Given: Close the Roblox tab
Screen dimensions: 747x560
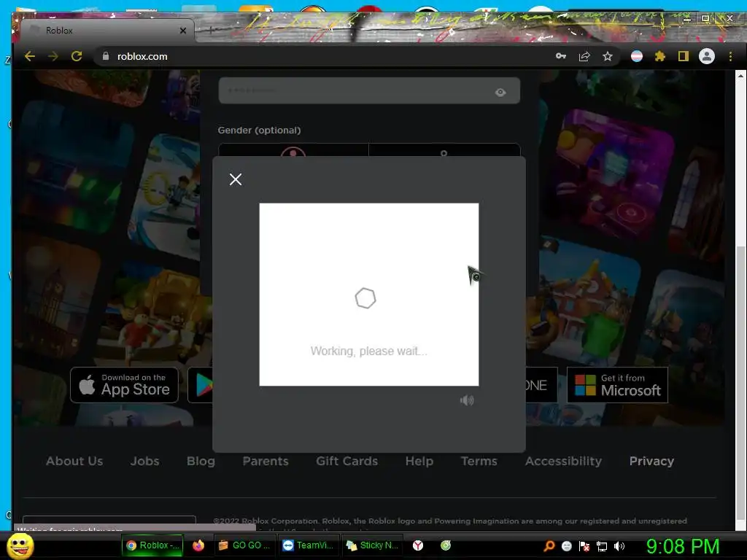Looking at the screenshot, I should click(x=183, y=31).
